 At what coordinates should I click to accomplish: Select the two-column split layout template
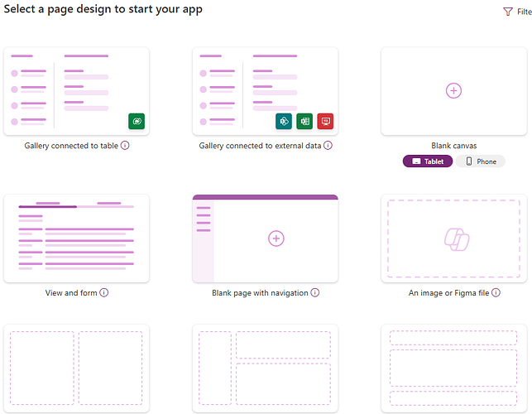(76, 368)
